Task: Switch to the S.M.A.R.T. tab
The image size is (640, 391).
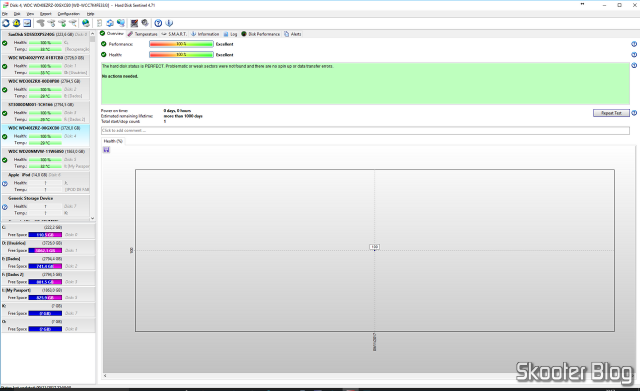Action: [x=174, y=34]
